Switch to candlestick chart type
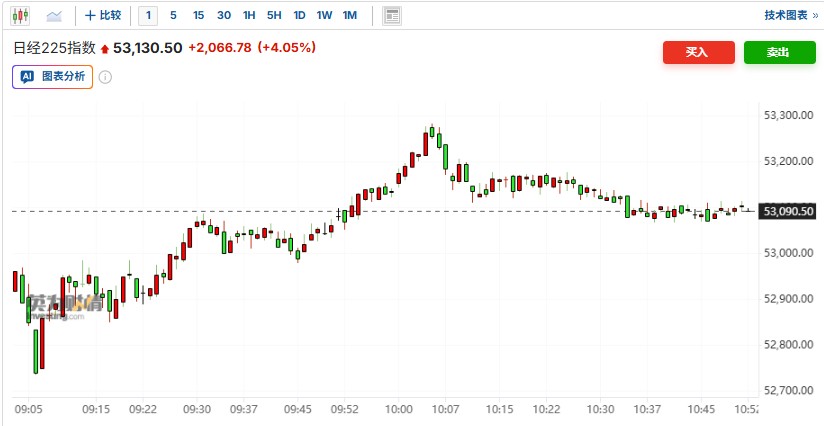824x426 pixels. point(21,15)
